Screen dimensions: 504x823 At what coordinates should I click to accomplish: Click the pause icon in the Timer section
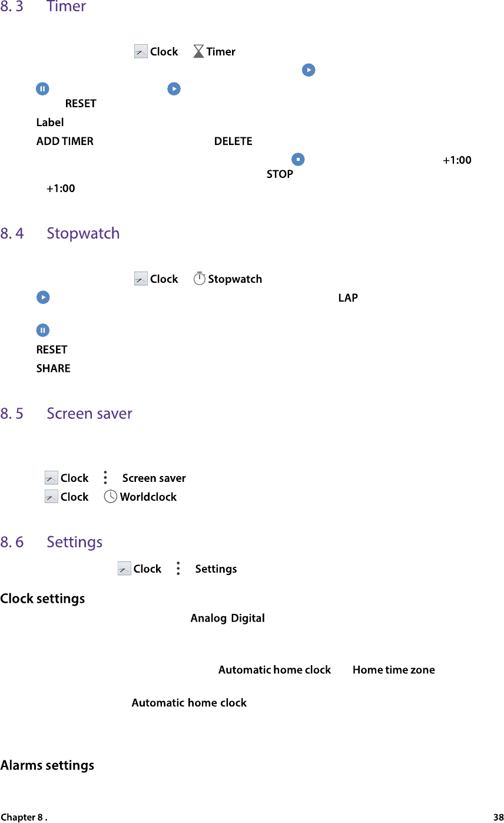tap(42, 89)
